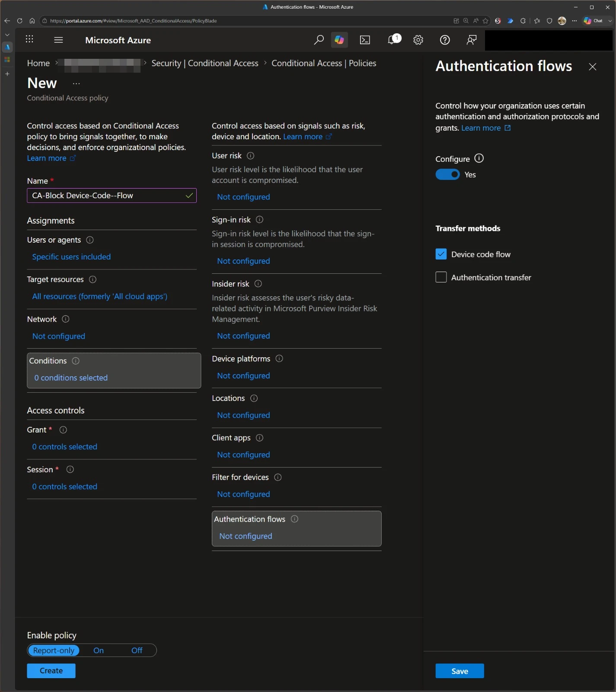Click info icon next to Users or agents
616x692 pixels.
tap(90, 240)
